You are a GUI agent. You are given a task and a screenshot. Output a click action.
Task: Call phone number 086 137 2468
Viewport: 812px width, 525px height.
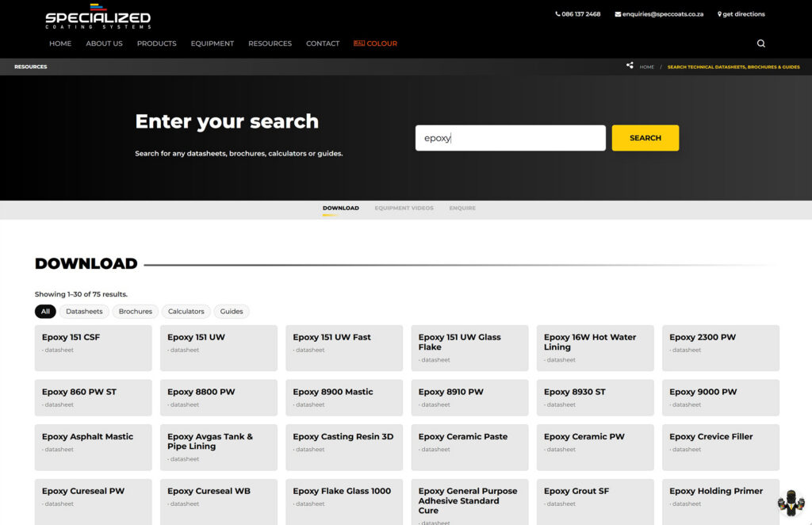[578, 14]
